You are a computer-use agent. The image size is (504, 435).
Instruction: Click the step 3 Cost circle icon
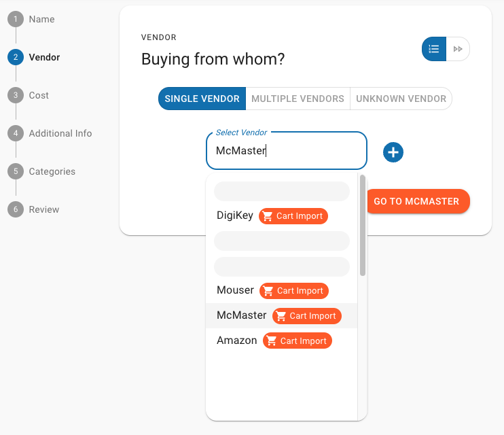(15, 95)
